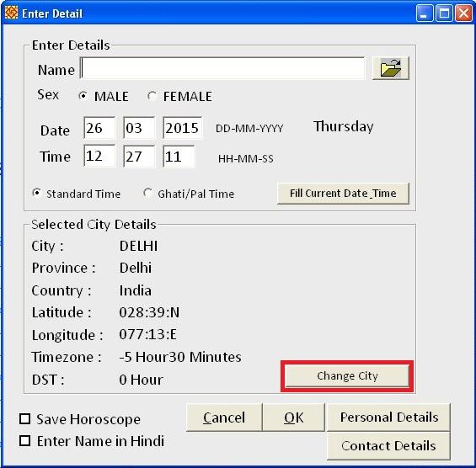Focus the year field showing 2015
This screenshot has height=468, width=476.
pos(183,128)
